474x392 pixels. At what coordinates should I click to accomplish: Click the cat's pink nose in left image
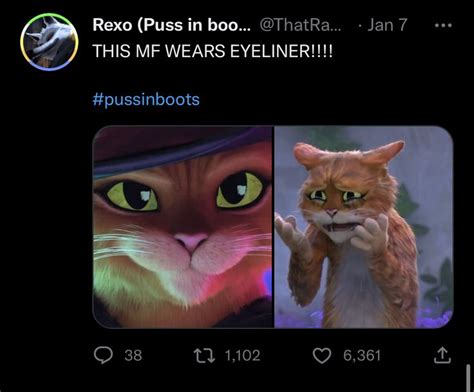[x=191, y=242]
